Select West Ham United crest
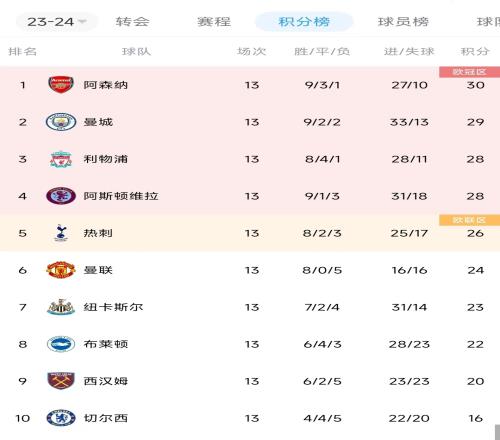The width and height of the screenshot is (500, 440). (61, 381)
